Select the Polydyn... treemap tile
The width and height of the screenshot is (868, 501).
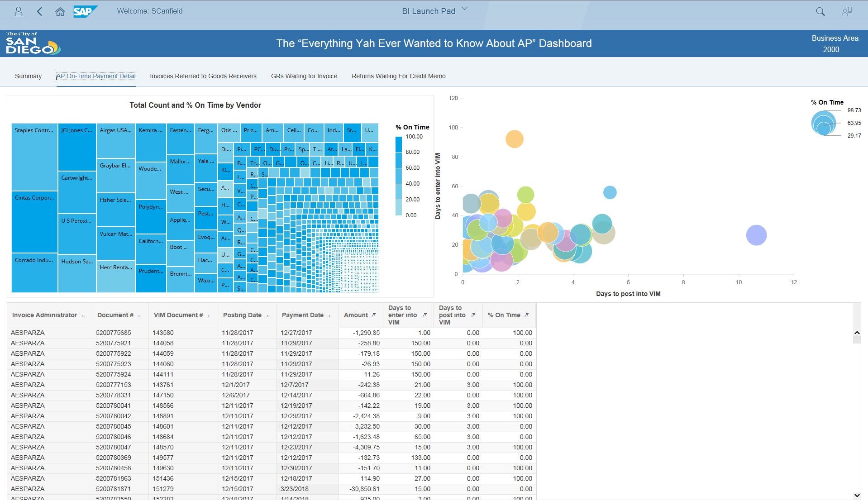[x=151, y=216]
